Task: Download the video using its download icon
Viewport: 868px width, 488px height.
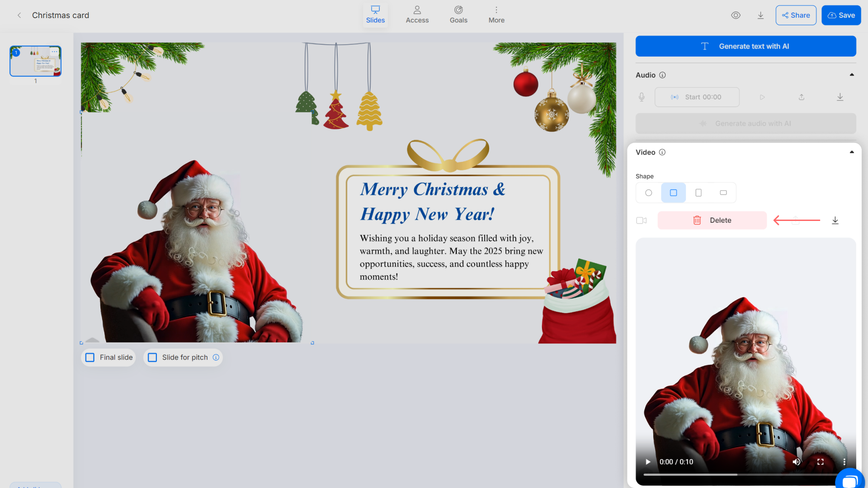Action: pos(835,221)
